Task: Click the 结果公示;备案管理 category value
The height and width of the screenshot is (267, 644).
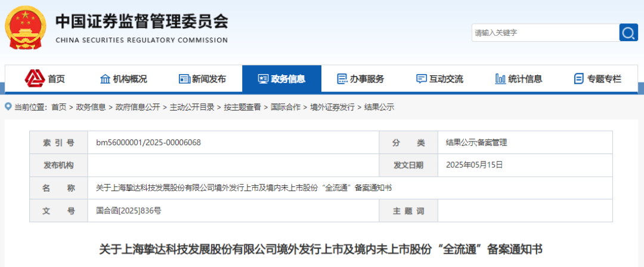Action: 476,143
